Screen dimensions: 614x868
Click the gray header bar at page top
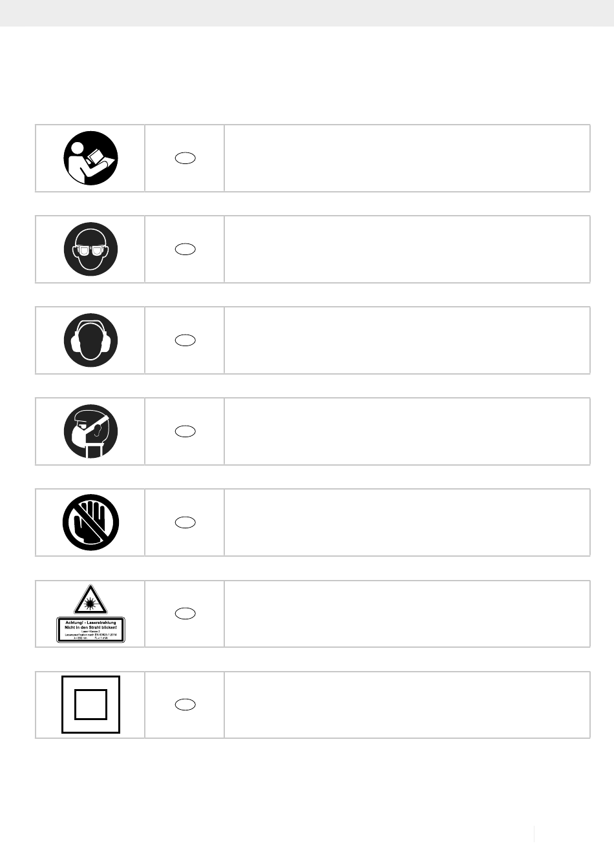click(307, 13)
